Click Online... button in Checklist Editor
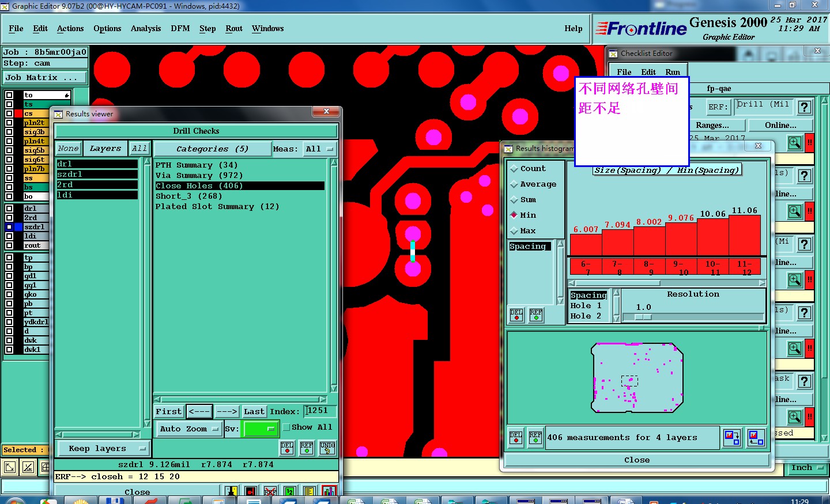Image resolution: width=830 pixels, height=504 pixels. pyautogui.click(x=781, y=126)
